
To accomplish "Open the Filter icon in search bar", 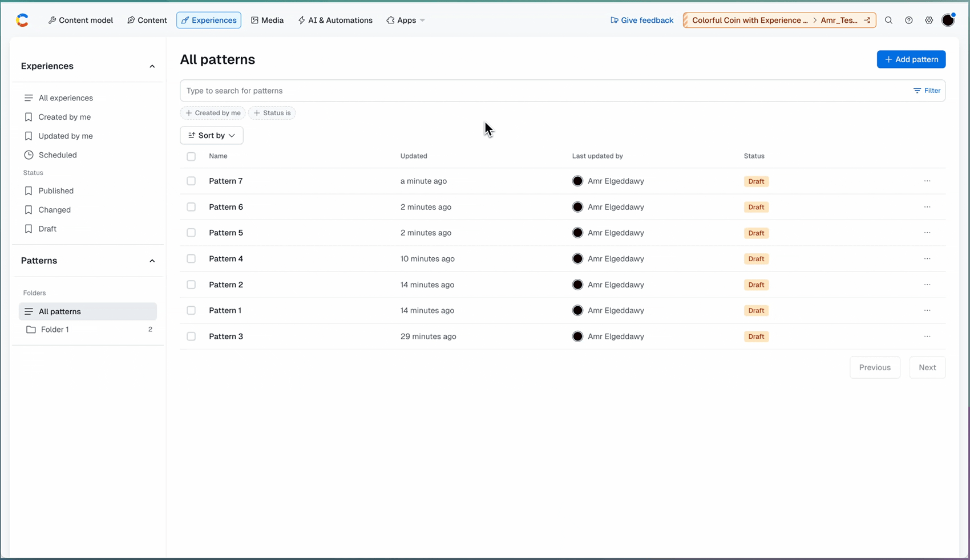I will tap(927, 91).
